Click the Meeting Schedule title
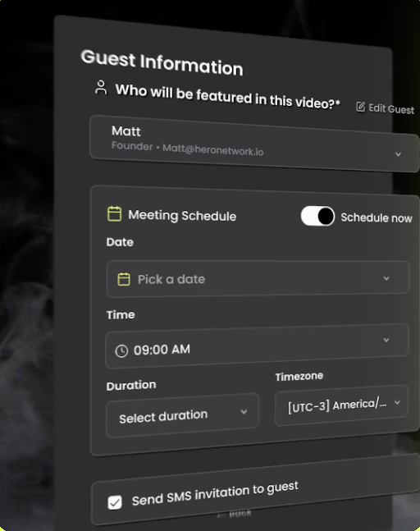The height and width of the screenshot is (531, 420). pyautogui.click(x=182, y=216)
